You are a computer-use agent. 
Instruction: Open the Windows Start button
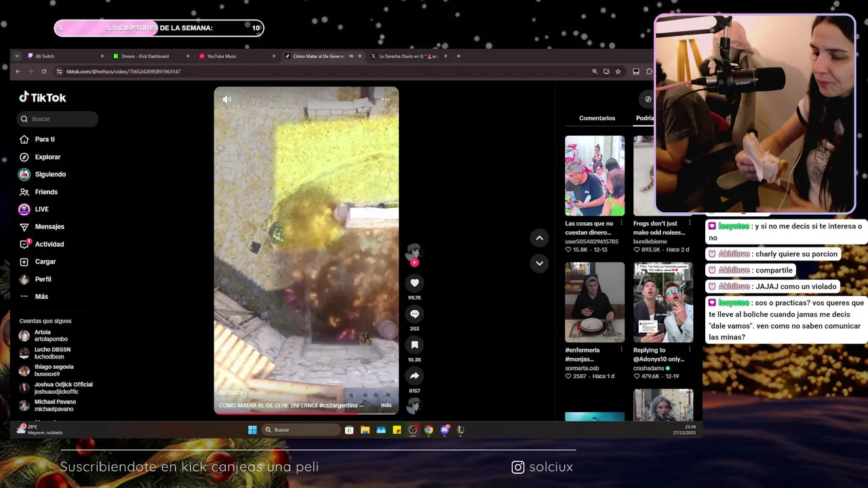252,430
